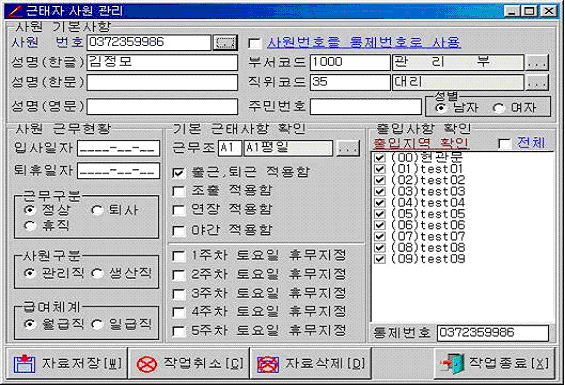
Task: Maximize the 근태자 사원 관리 window
Action: click(529, 11)
